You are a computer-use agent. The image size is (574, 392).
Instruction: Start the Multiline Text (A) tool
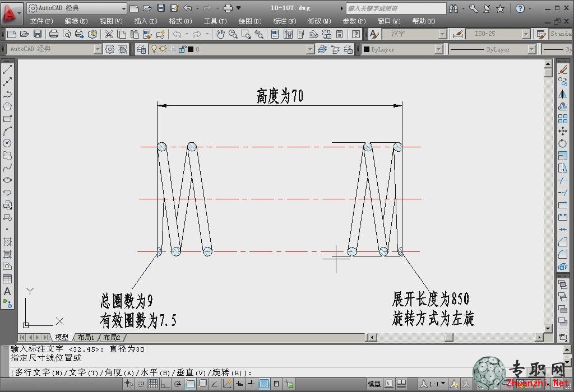(7, 291)
